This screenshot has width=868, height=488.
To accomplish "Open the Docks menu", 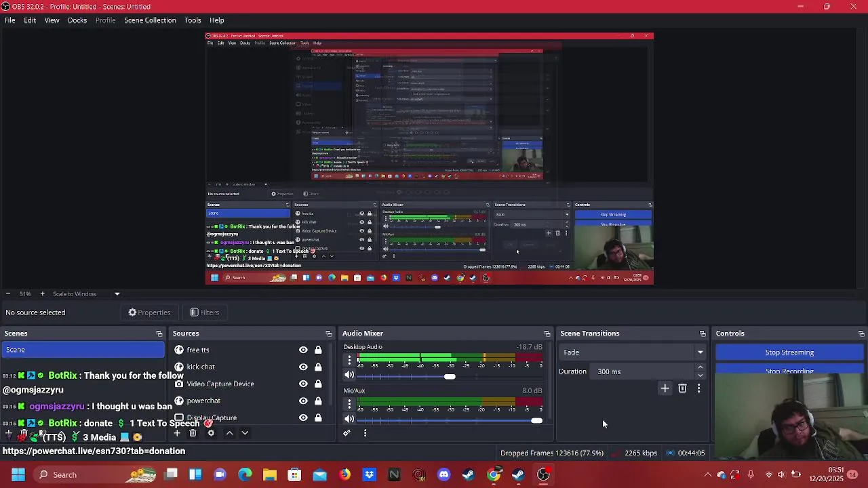I will pos(77,20).
